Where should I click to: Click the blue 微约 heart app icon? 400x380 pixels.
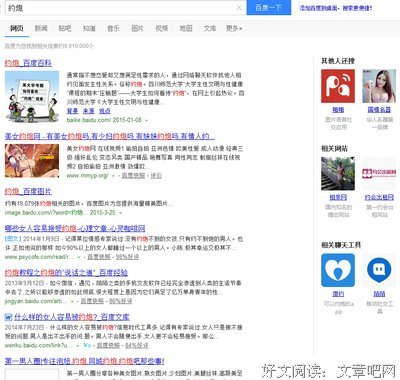pyautogui.click(x=338, y=270)
